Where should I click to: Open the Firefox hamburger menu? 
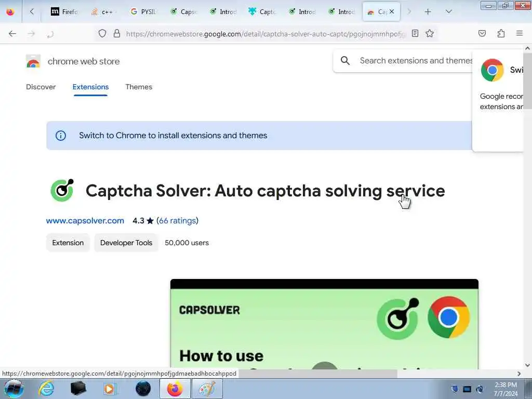coord(520,33)
